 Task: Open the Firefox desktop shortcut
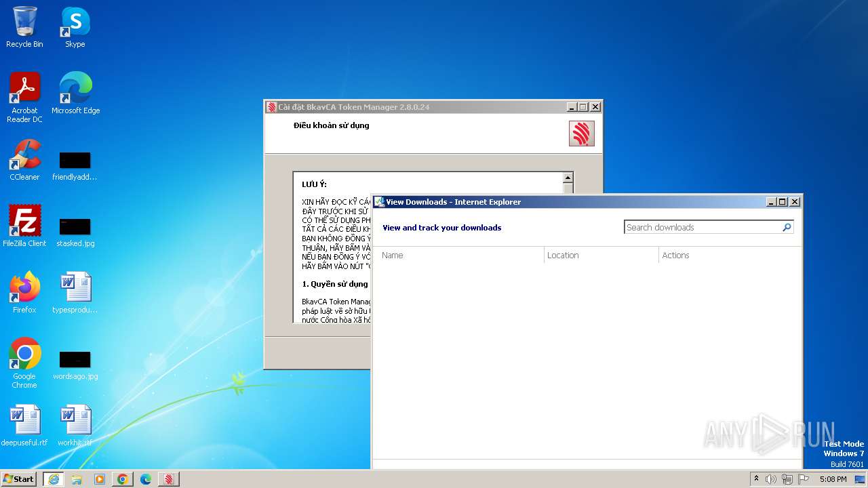24,293
